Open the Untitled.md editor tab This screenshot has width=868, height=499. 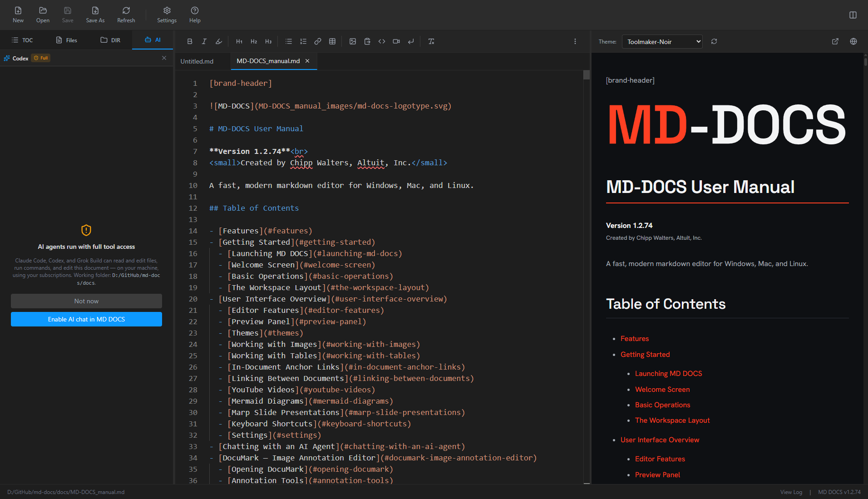pyautogui.click(x=197, y=61)
